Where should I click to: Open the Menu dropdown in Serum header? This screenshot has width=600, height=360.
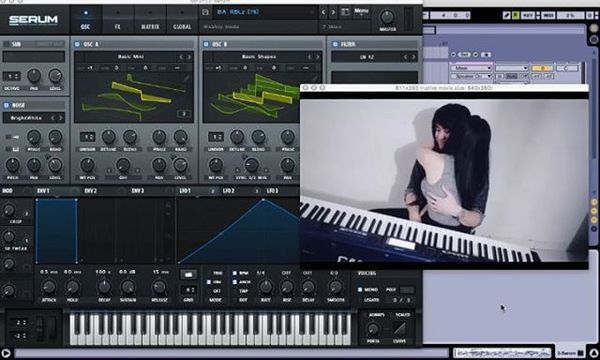click(x=361, y=11)
